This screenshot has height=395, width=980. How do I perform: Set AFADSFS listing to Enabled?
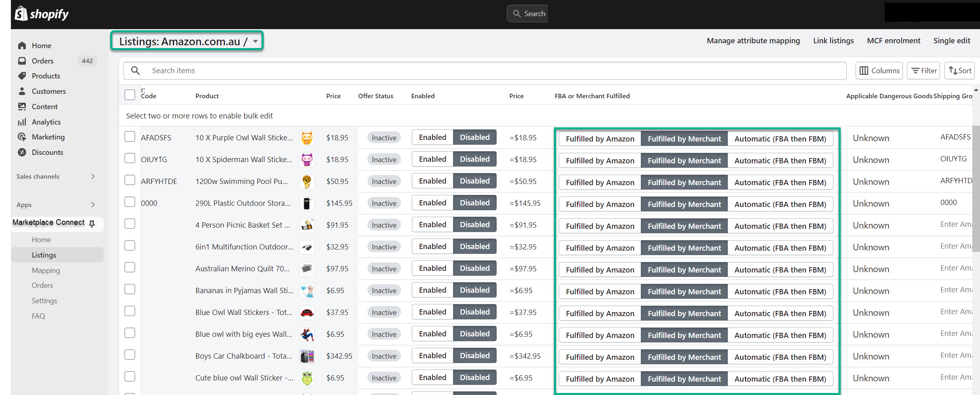coord(432,137)
